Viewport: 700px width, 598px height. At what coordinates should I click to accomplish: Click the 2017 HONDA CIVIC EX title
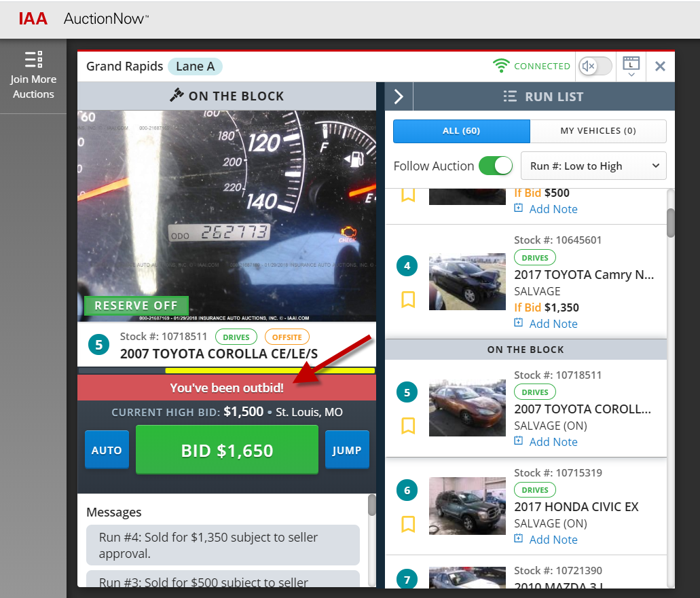pos(576,507)
